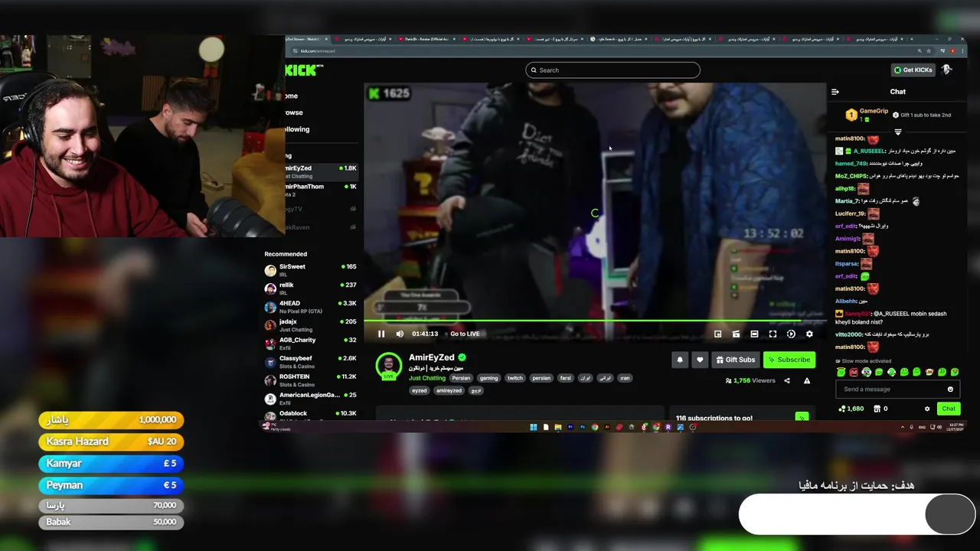Open the Just Chatting category link
Image resolution: width=980 pixels, height=551 pixels.
tap(427, 378)
